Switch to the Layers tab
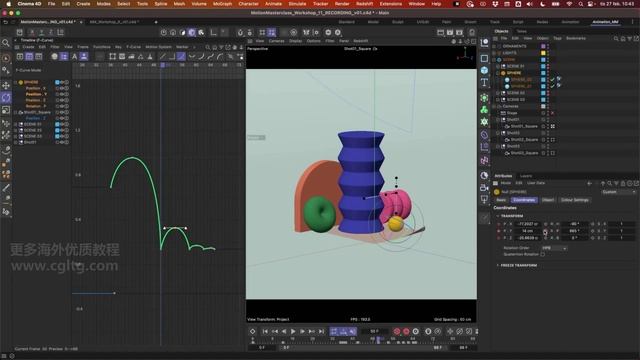 tap(526, 176)
